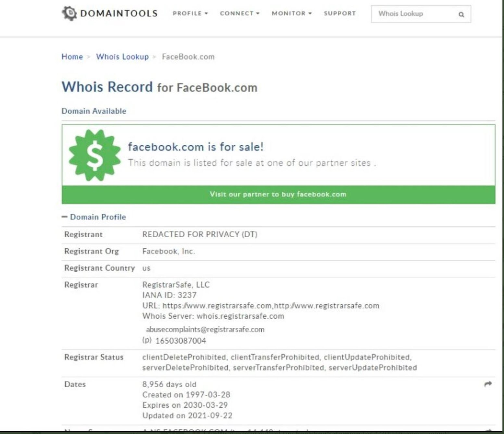504x434 pixels.
Task: Click abusecomplaints@registrarsafe.com email
Action: pos(205,329)
